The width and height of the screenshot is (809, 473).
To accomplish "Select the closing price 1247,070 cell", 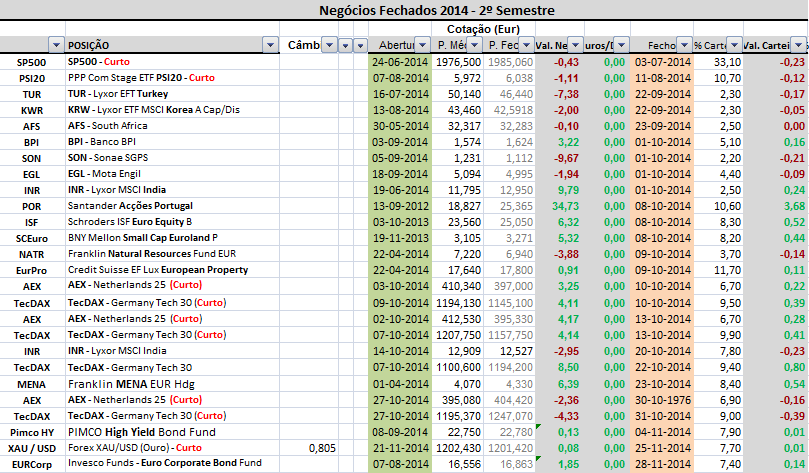I will tap(509, 416).
